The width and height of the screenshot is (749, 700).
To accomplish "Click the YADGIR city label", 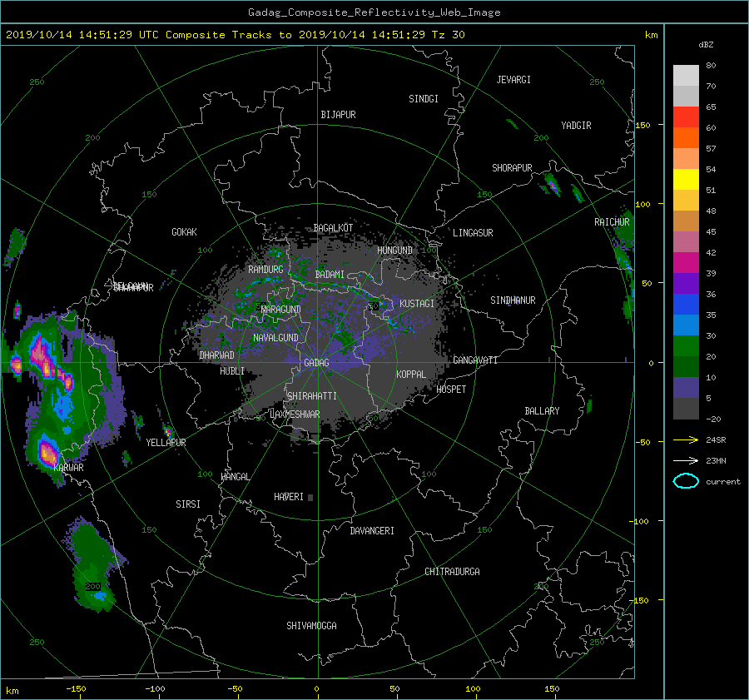I will pyautogui.click(x=576, y=126).
